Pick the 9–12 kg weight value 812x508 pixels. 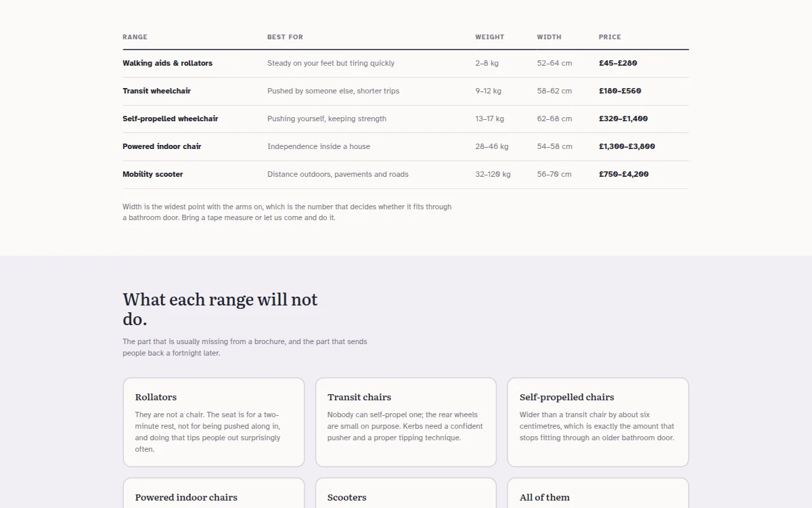point(489,91)
